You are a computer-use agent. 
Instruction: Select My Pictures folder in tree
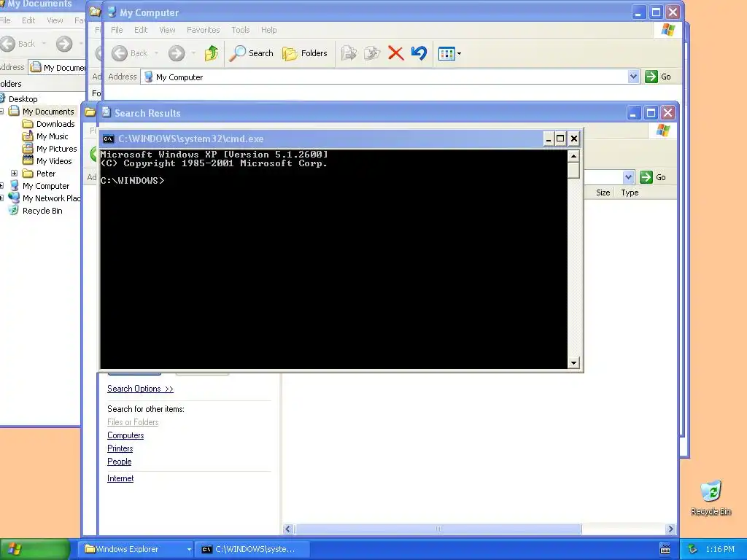click(x=56, y=149)
